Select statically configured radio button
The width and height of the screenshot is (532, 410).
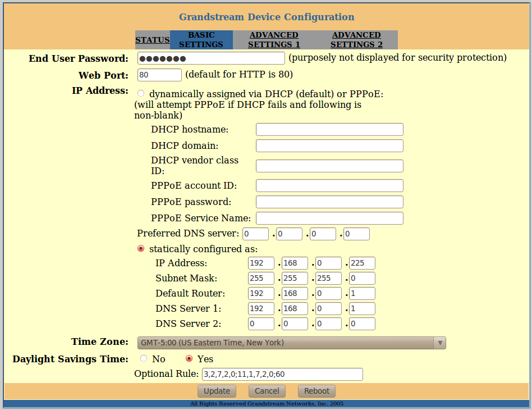tap(141, 248)
